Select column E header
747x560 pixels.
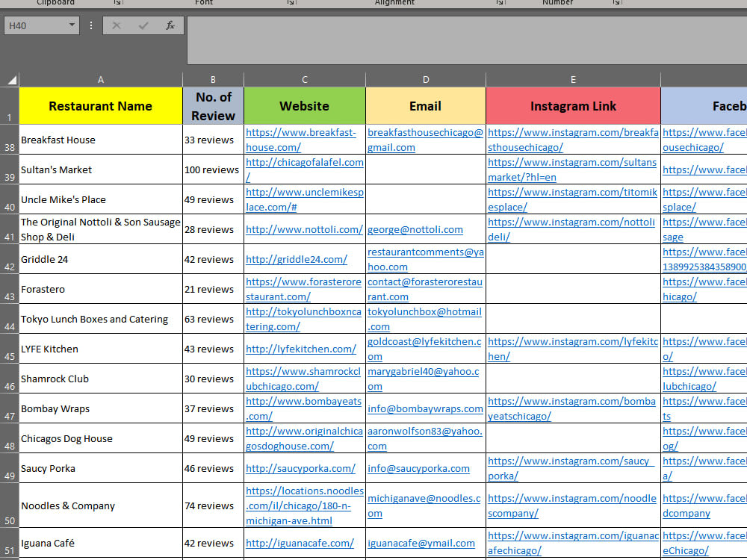coord(573,80)
